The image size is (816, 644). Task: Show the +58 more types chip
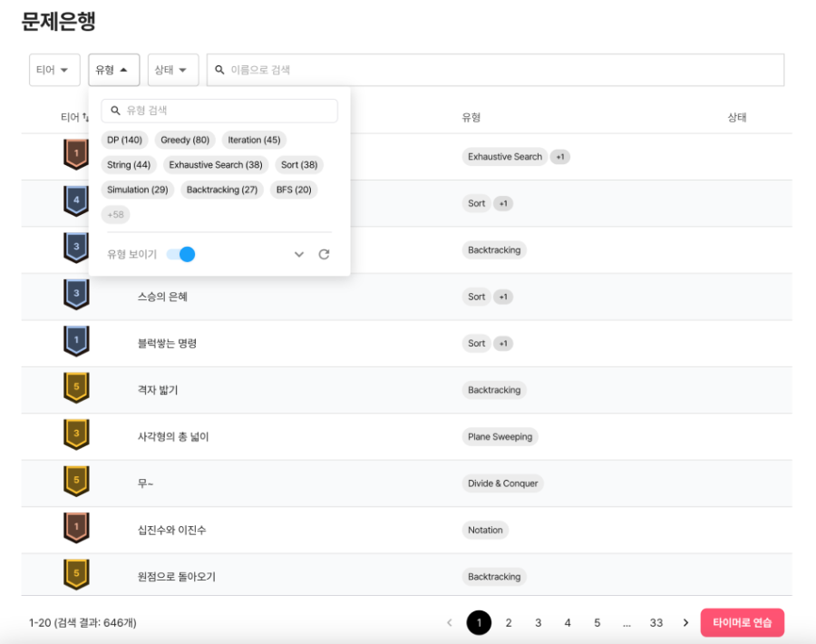click(x=115, y=214)
